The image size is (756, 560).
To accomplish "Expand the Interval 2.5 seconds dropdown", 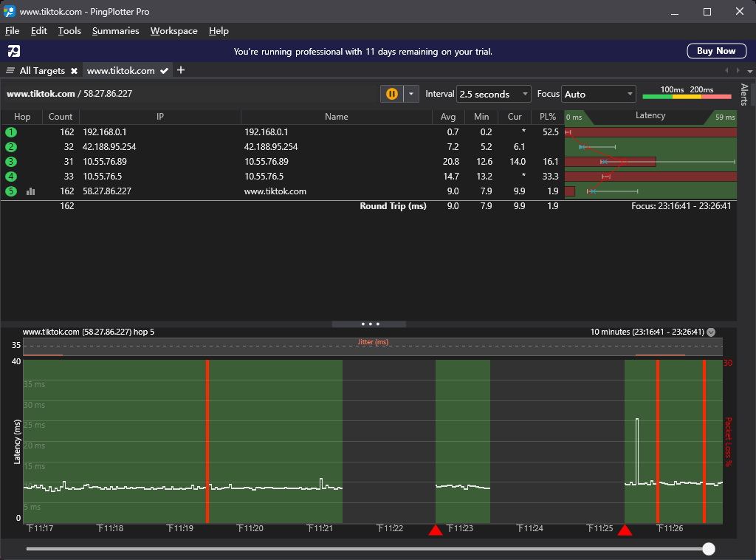I will (494, 94).
